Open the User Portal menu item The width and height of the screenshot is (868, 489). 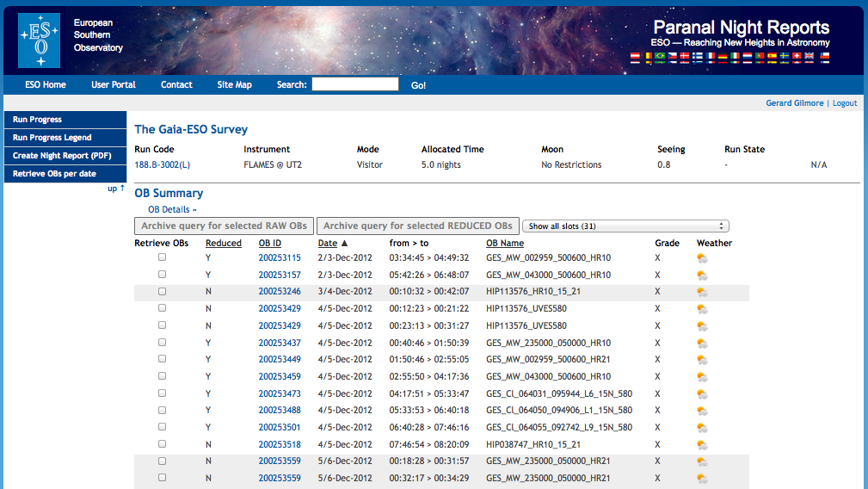114,85
